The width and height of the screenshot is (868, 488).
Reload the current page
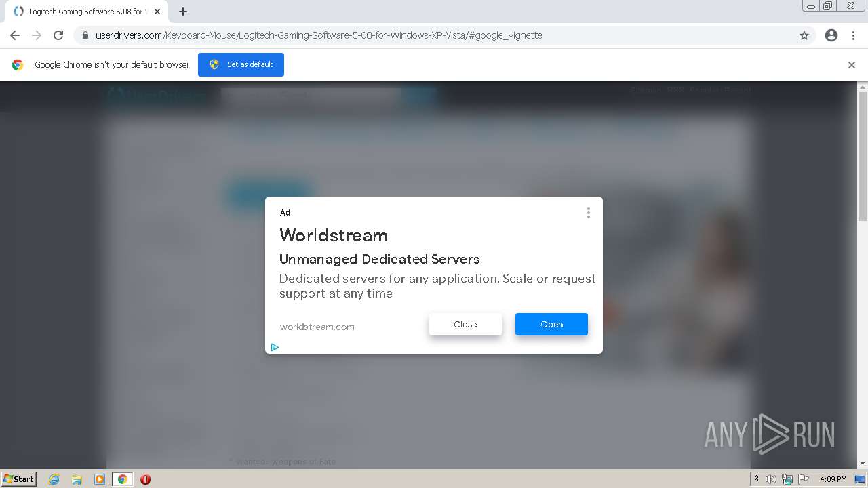click(x=58, y=35)
